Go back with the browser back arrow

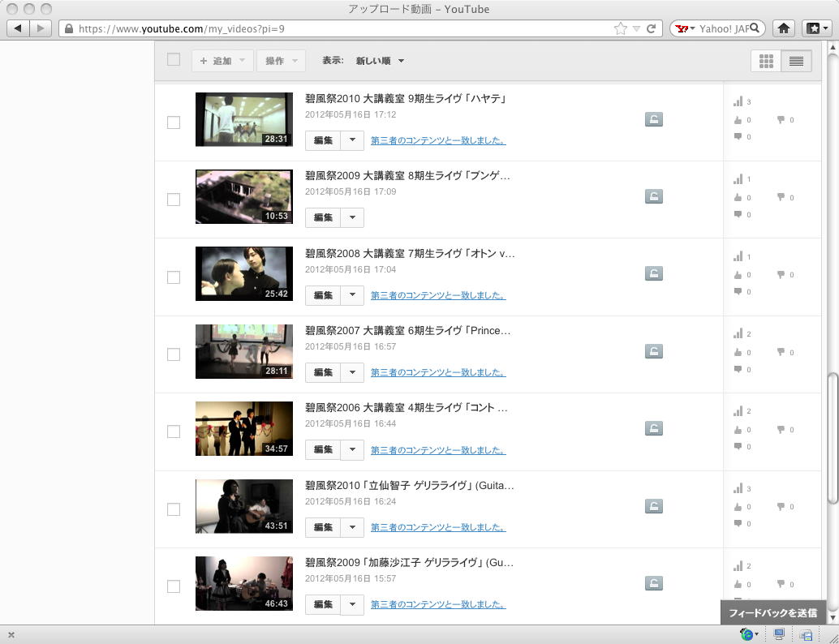pos(18,28)
